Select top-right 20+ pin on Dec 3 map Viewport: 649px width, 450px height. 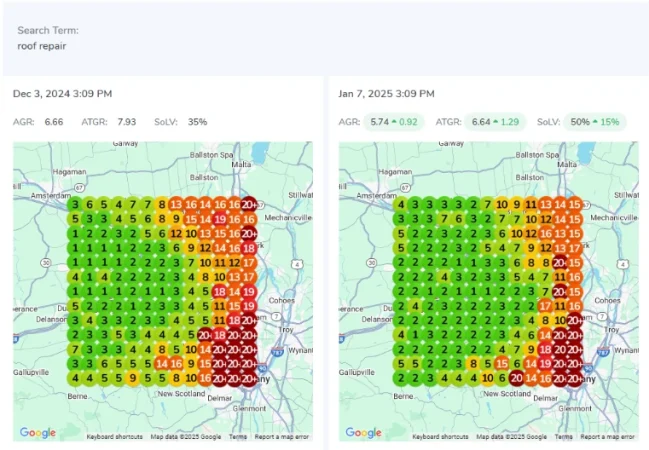tap(248, 204)
